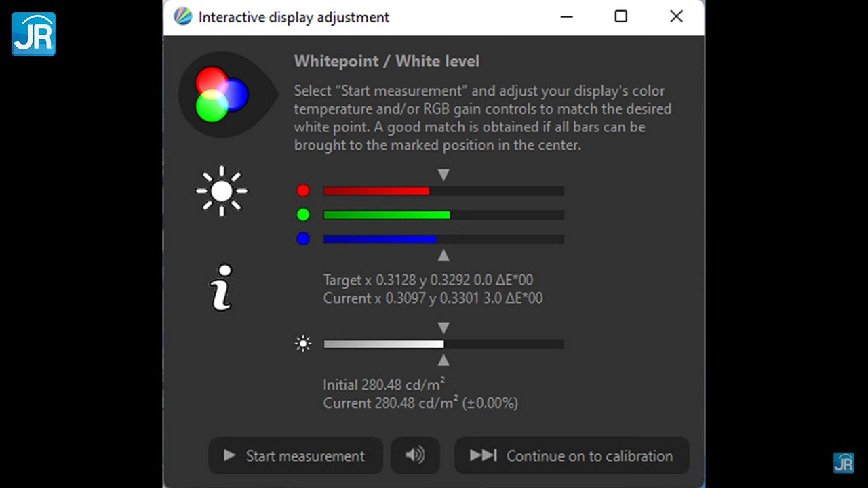Click the JR logo in top-left corner

pyautogui.click(x=33, y=34)
